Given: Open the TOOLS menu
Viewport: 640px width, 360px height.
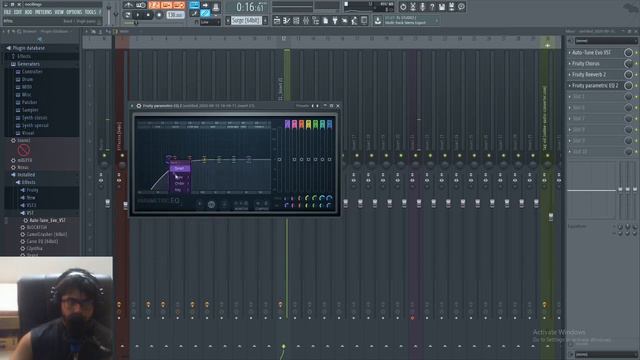Looking at the screenshot, I should [x=90, y=12].
